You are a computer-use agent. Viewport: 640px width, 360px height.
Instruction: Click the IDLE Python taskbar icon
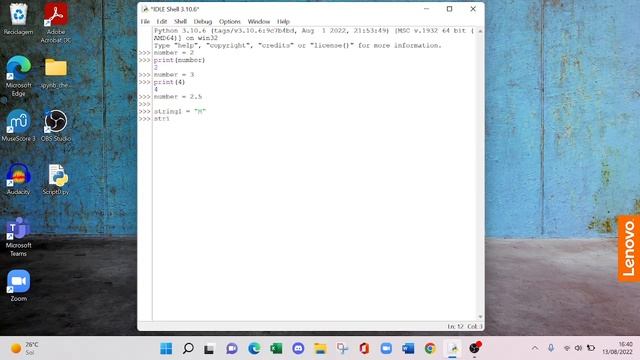coord(452,349)
